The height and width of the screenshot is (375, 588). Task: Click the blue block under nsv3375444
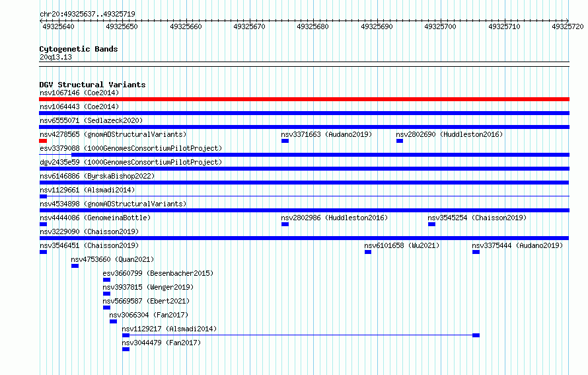(x=476, y=252)
